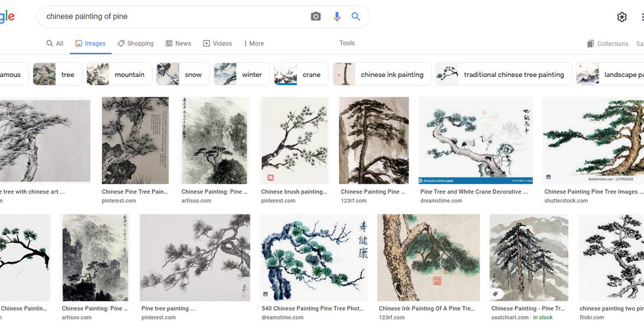The height and width of the screenshot is (329, 644).
Task: Click shutterstock.com source link
Action: pyautogui.click(x=566, y=201)
